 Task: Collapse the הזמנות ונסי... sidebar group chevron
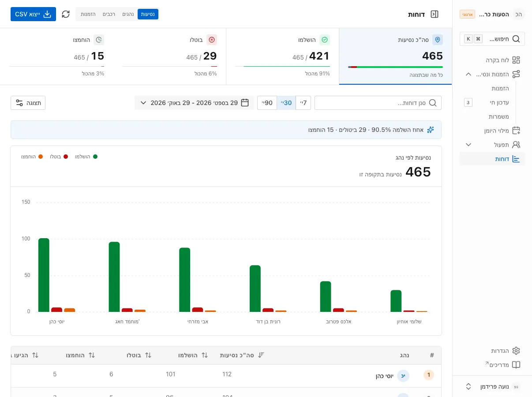pos(468,74)
